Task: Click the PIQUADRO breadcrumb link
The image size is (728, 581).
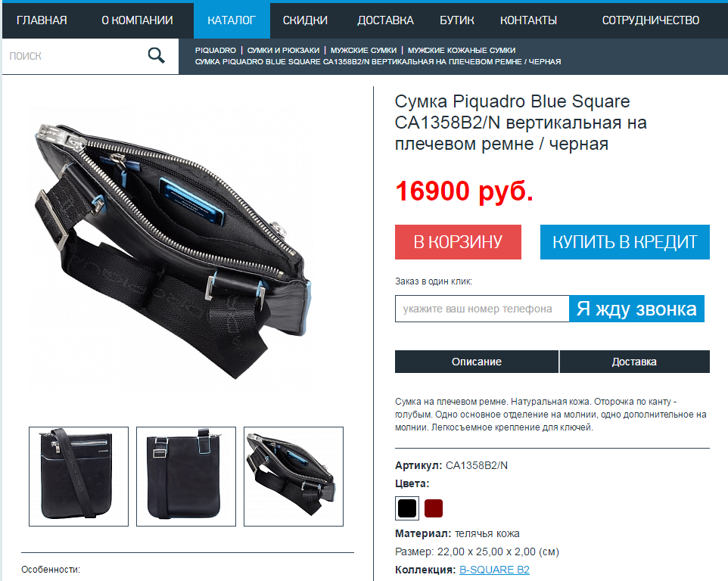Action: click(x=216, y=50)
